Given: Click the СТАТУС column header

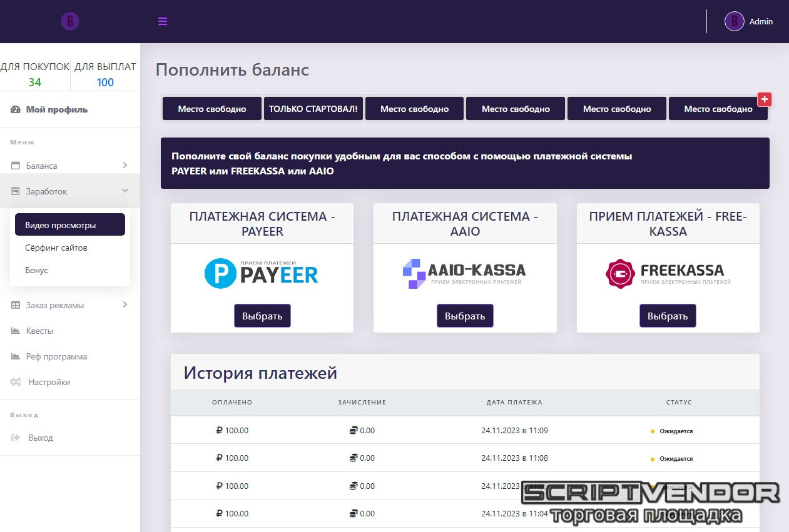Looking at the screenshot, I should (679, 402).
